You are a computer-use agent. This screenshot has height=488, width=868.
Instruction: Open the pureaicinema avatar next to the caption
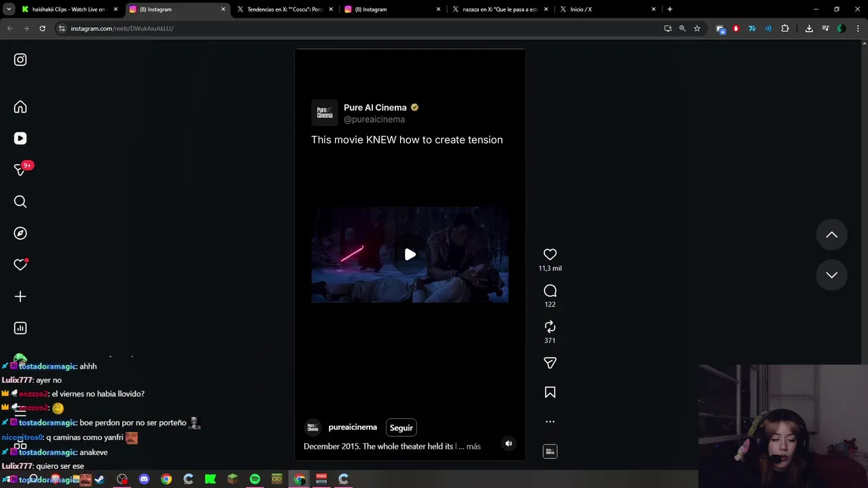313,428
